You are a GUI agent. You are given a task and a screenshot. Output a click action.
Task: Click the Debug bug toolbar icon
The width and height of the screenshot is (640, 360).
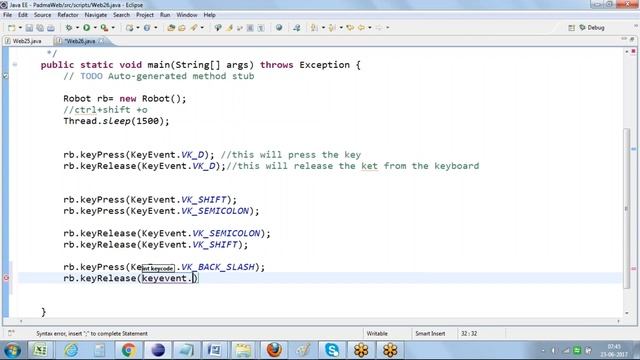69,28
